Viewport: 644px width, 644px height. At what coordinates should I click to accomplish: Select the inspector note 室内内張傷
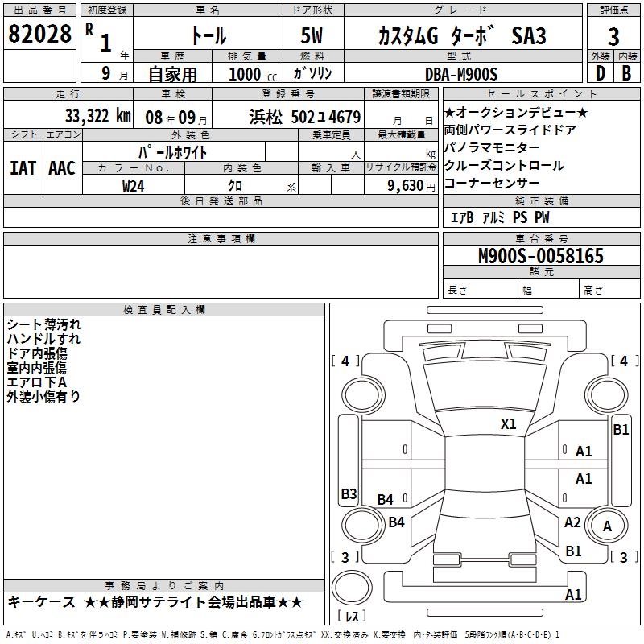tap(36, 368)
